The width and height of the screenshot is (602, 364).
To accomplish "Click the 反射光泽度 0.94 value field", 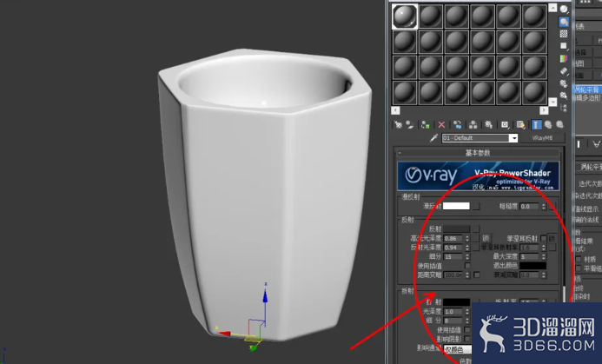I will [453, 248].
